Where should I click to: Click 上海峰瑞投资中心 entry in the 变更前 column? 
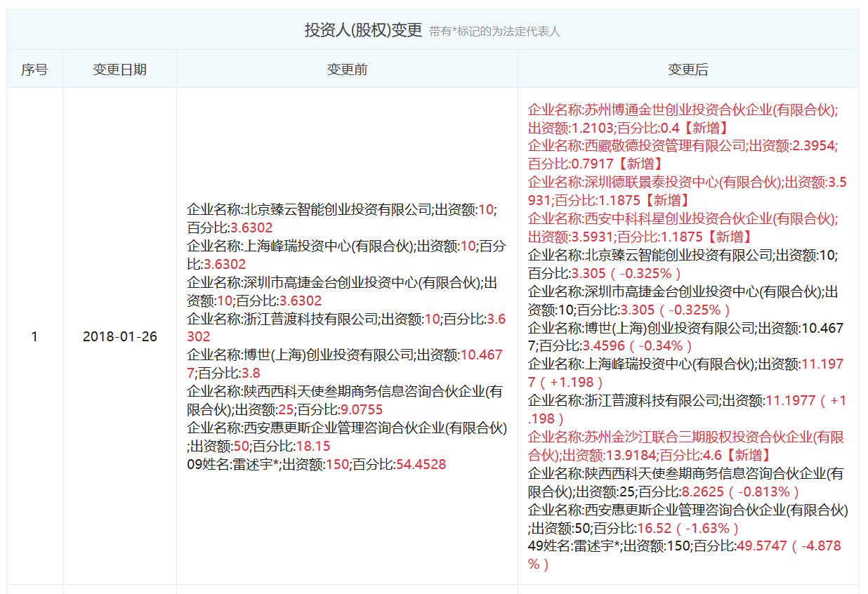click(x=346, y=255)
